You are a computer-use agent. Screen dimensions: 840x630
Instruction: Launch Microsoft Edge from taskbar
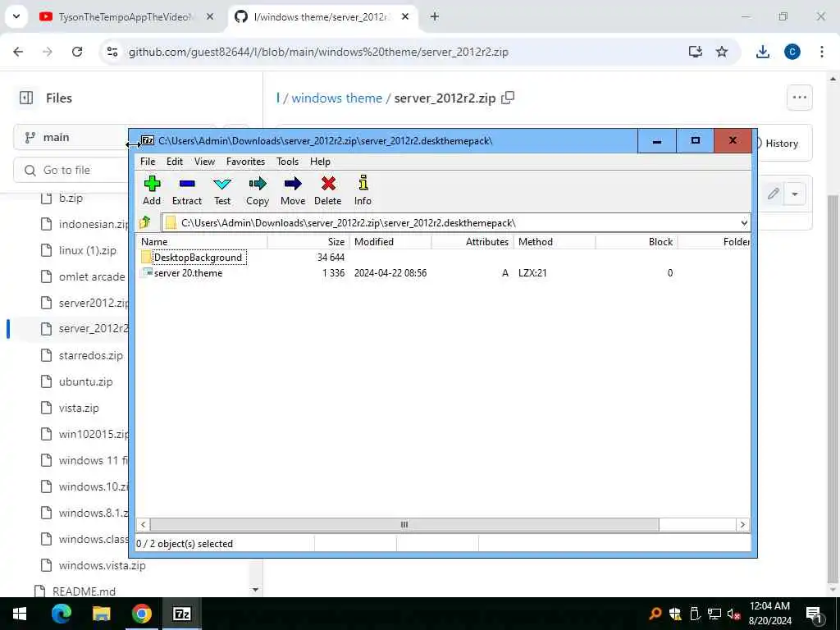coord(61,614)
